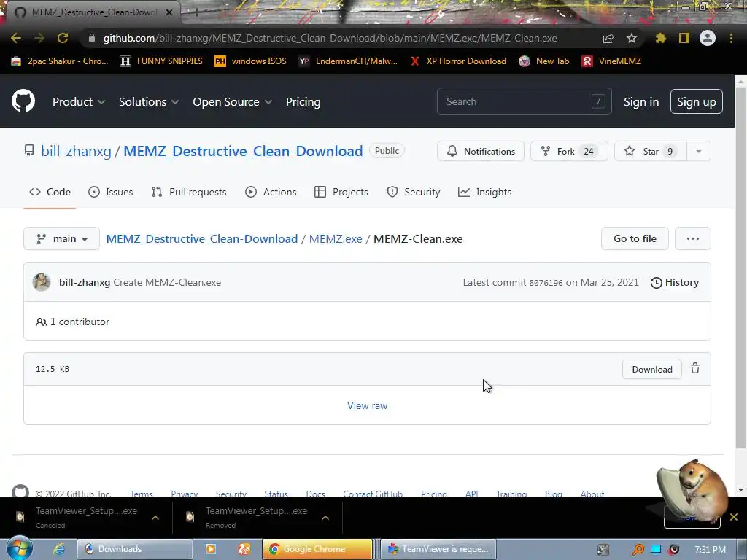The image size is (747, 560).
Task: Open the media player taskbar icon
Action: coord(210,549)
